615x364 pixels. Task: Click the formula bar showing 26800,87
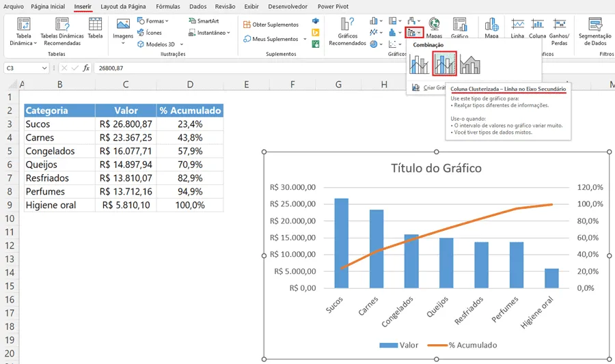[x=251, y=68]
